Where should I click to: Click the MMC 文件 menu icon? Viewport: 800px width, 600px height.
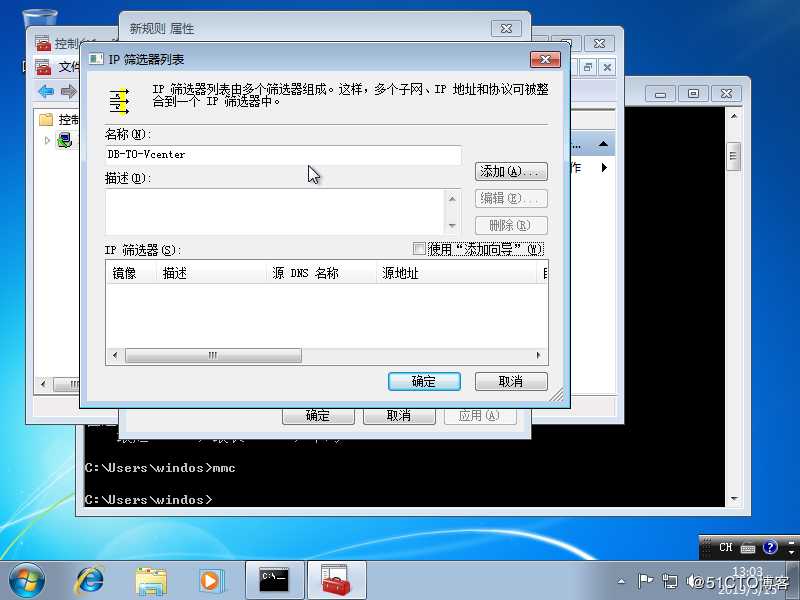click(x=43, y=67)
